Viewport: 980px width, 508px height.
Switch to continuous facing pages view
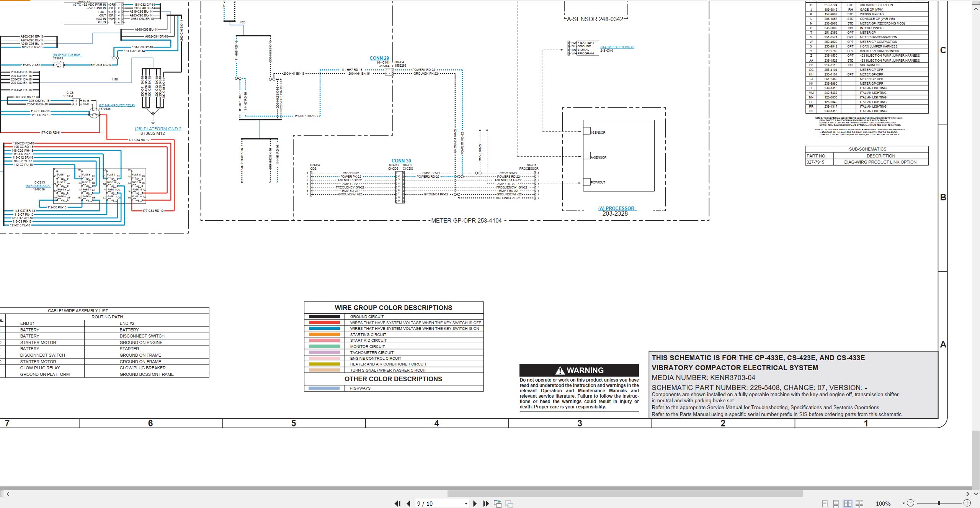[x=859, y=503]
